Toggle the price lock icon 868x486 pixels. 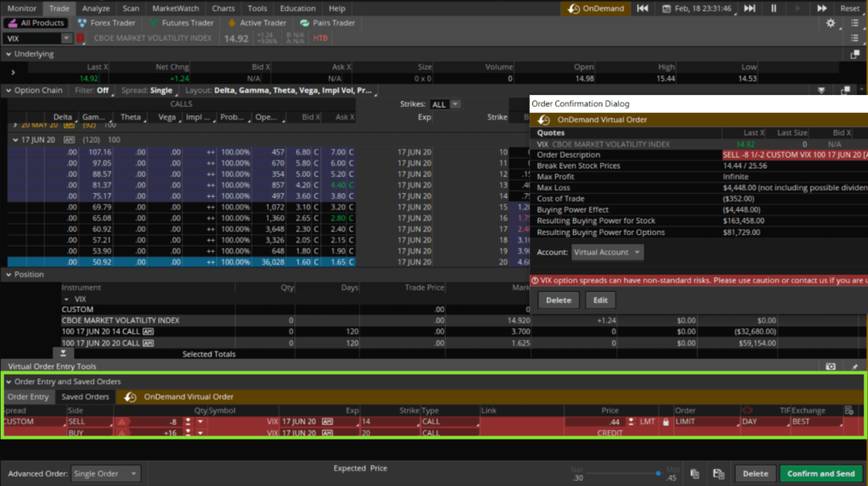(666, 422)
